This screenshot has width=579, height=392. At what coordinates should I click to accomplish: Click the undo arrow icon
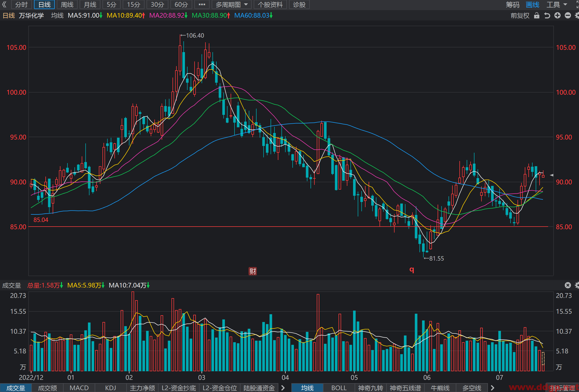click(x=547, y=16)
